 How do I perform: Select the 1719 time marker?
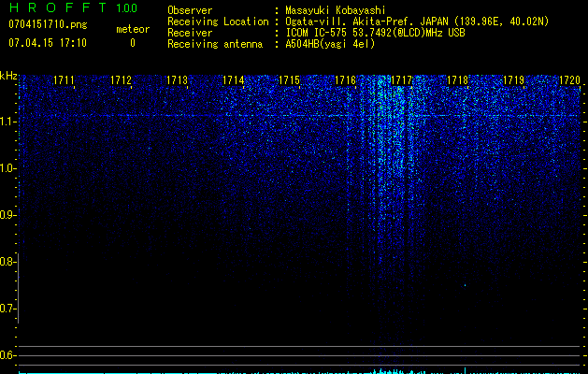point(513,80)
